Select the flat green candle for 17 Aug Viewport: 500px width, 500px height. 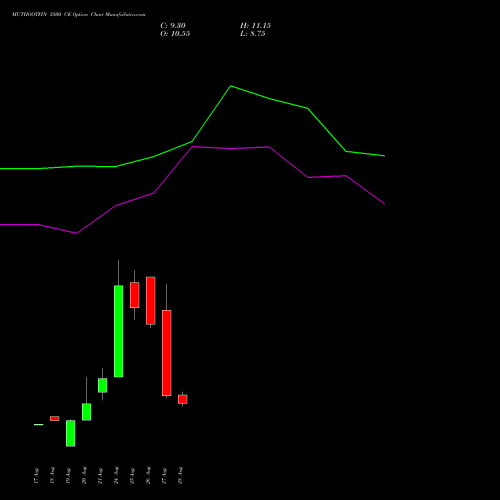(x=38, y=424)
